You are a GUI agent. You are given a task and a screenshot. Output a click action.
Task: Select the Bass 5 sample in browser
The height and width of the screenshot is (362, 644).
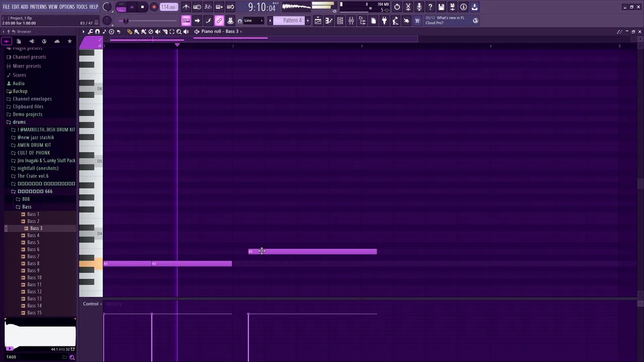pyautogui.click(x=33, y=242)
